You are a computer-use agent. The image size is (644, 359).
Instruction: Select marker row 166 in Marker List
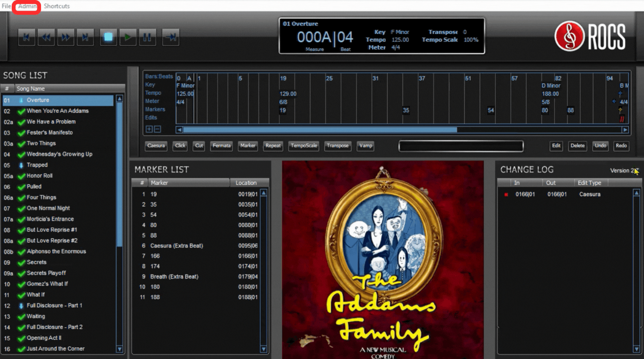[x=196, y=256]
